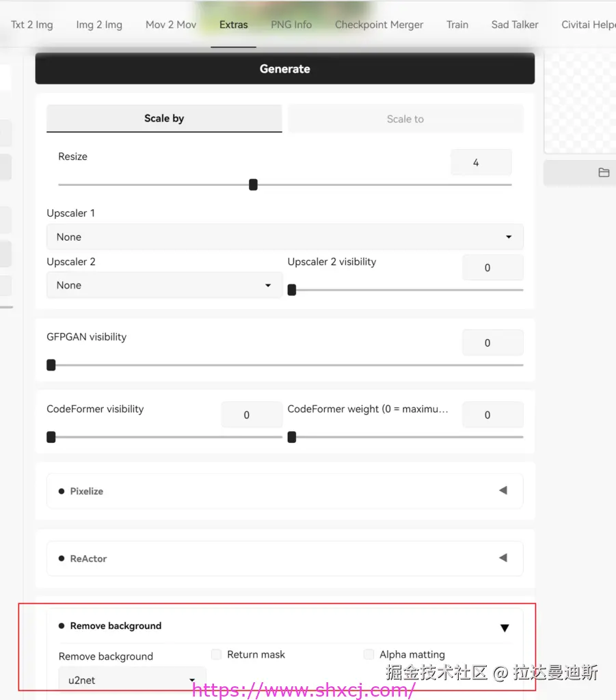Switch to the Img 2 Img tab

click(99, 25)
